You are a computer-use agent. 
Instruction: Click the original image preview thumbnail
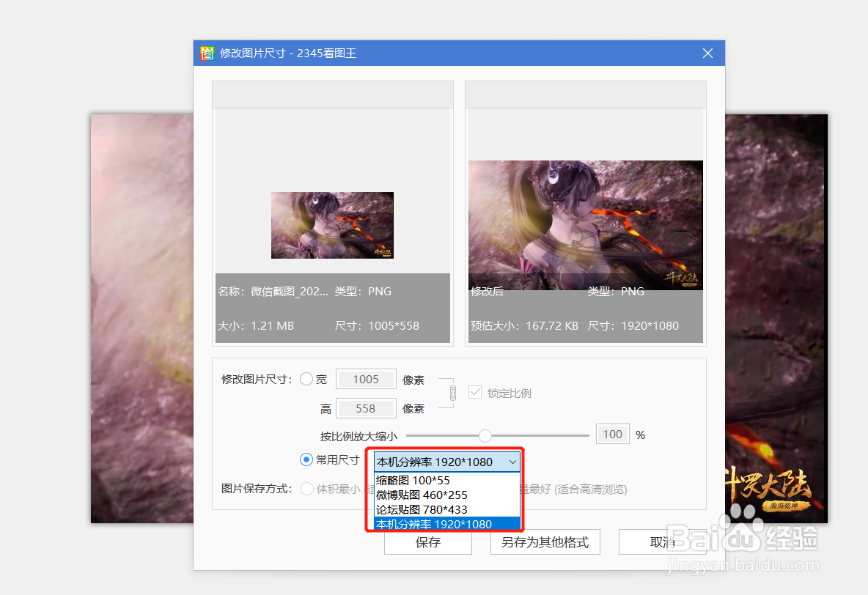coord(331,225)
